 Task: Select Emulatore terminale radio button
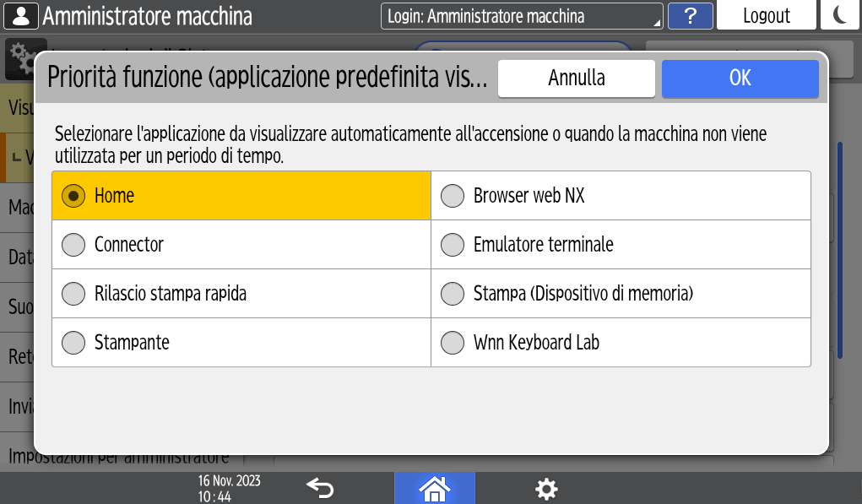pos(453,245)
